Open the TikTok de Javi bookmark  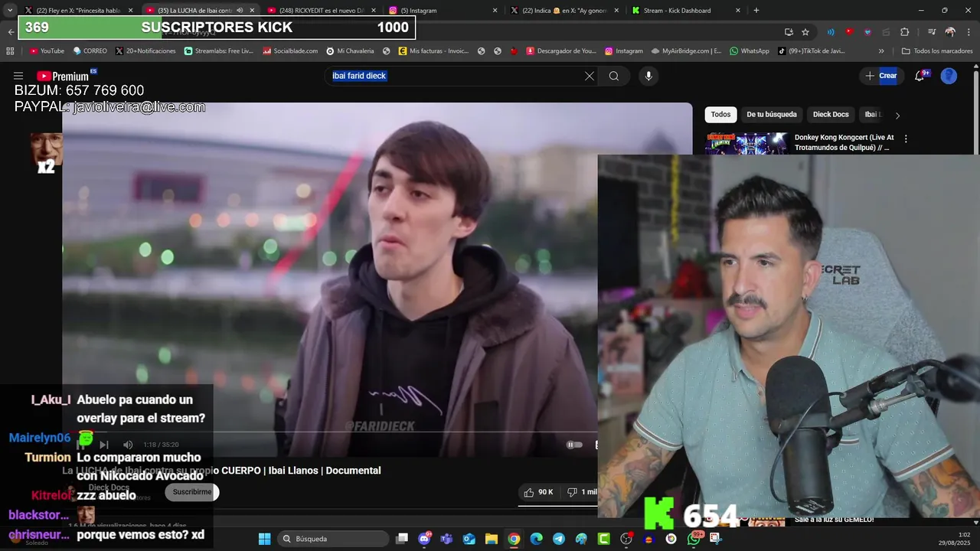pyautogui.click(x=812, y=51)
